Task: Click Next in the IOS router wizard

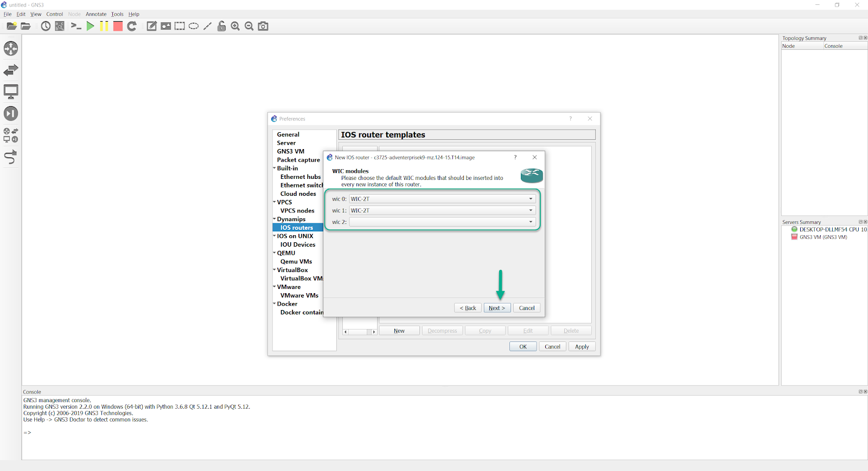Action: point(497,308)
